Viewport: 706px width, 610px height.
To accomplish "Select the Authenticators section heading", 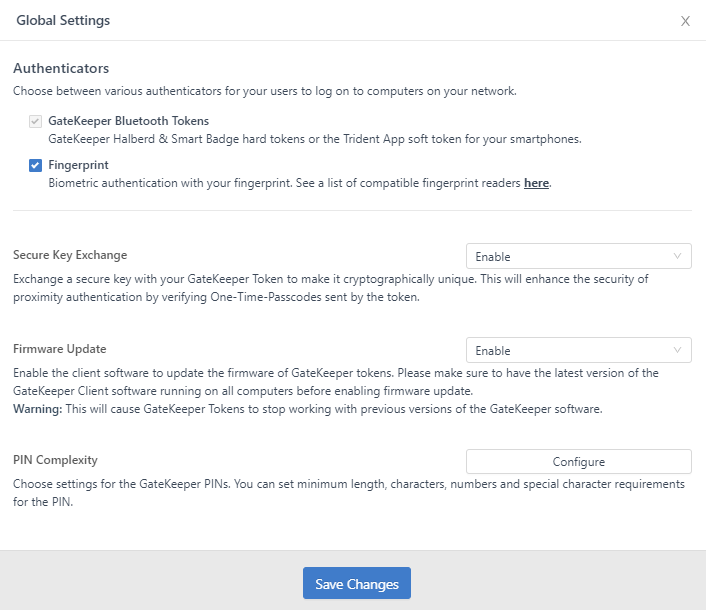I will pyautogui.click(x=61, y=68).
